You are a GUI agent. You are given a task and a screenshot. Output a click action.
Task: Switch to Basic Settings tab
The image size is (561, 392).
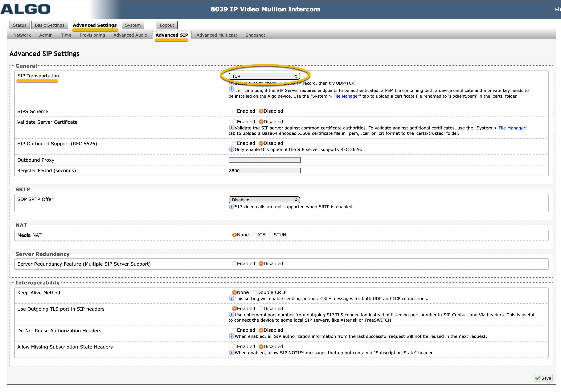tap(50, 25)
